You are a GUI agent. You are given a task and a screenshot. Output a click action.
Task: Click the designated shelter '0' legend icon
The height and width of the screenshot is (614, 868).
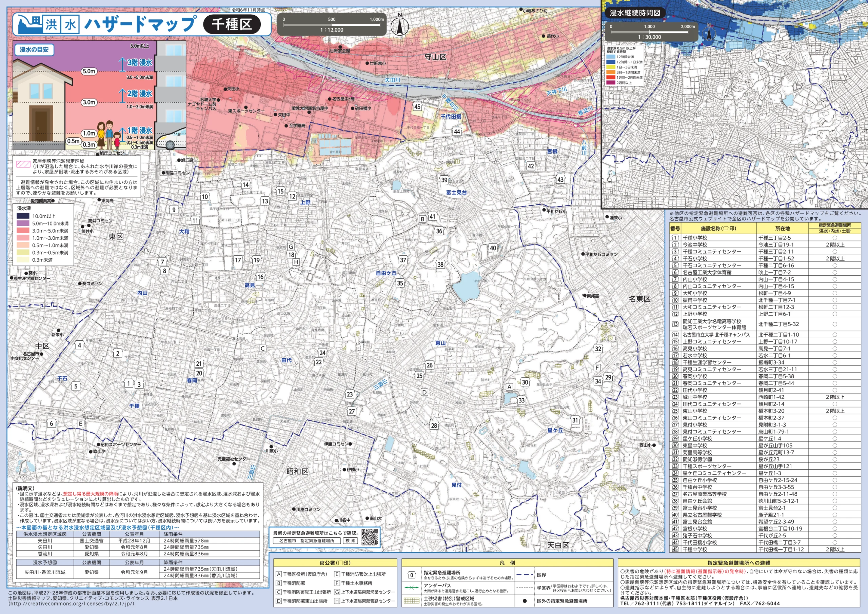(x=412, y=575)
